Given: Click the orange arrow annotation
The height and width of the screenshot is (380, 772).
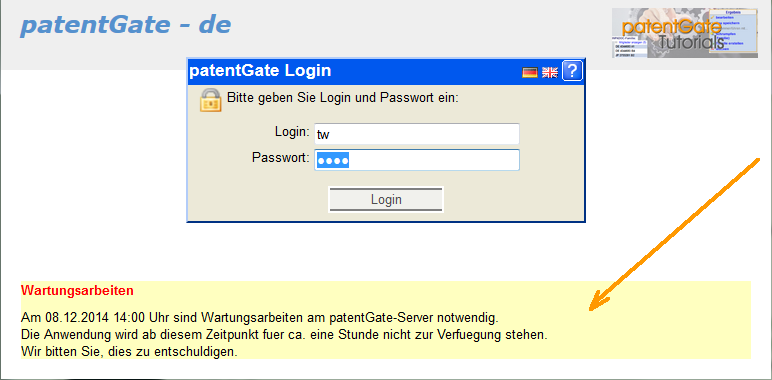Looking at the screenshot, I should (x=675, y=234).
